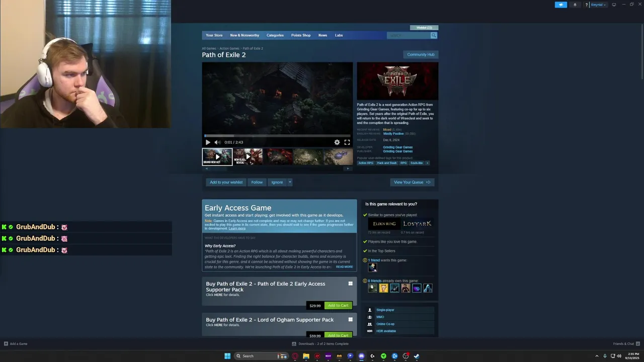
Task: Click the MMO feature icon
Action: click(x=370, y=317)
